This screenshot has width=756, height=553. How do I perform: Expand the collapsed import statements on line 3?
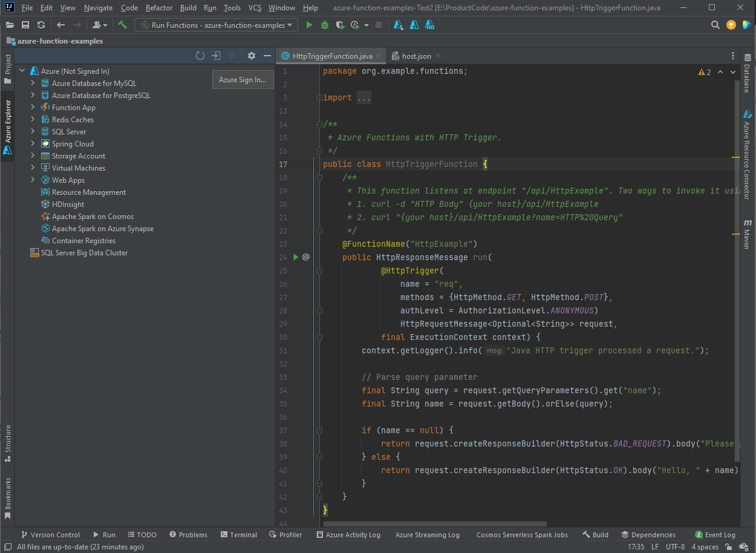[319, 97]
